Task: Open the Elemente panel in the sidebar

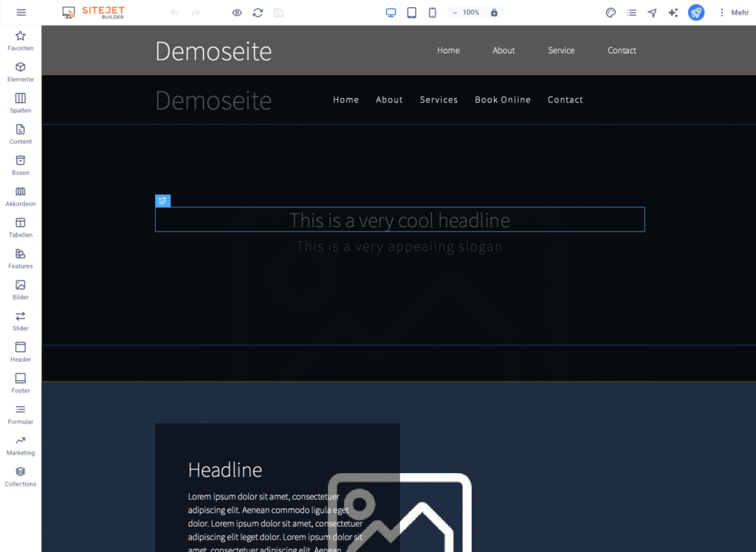Action: [20, 69]
